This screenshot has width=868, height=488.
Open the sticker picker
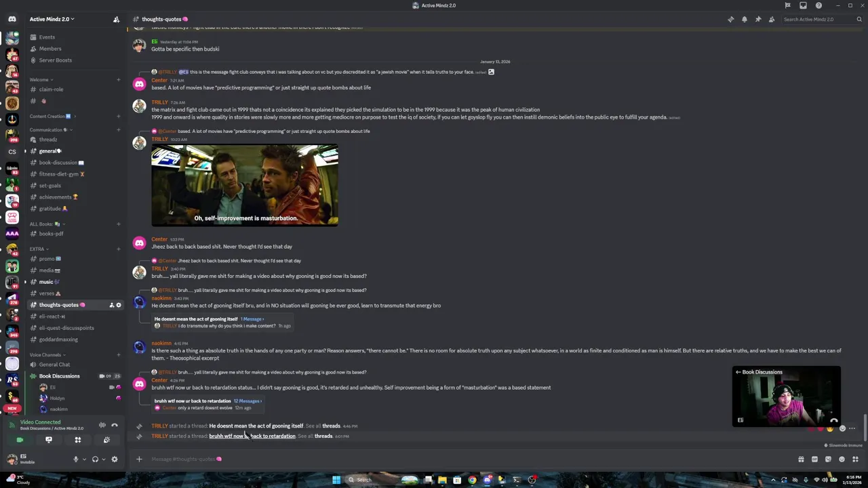(x=828, y=459)
